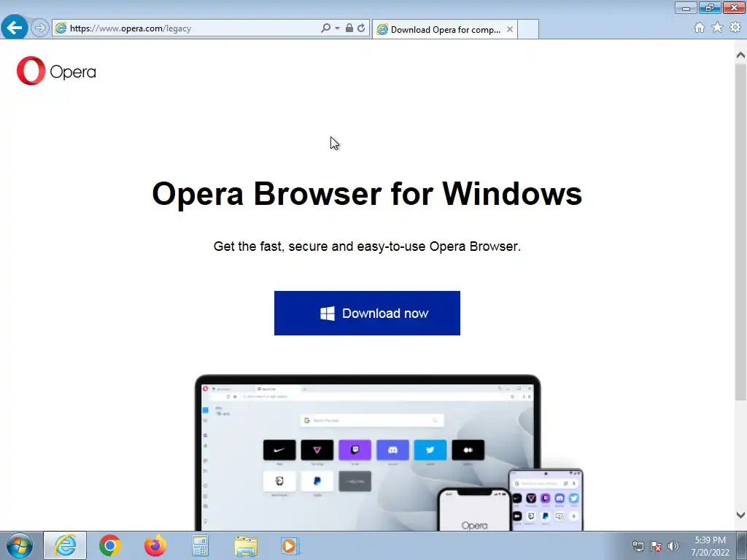Viewport: 747px width, 560px height.
Task: Click the vertical scrollbar thumb
Action: (740, 231)
